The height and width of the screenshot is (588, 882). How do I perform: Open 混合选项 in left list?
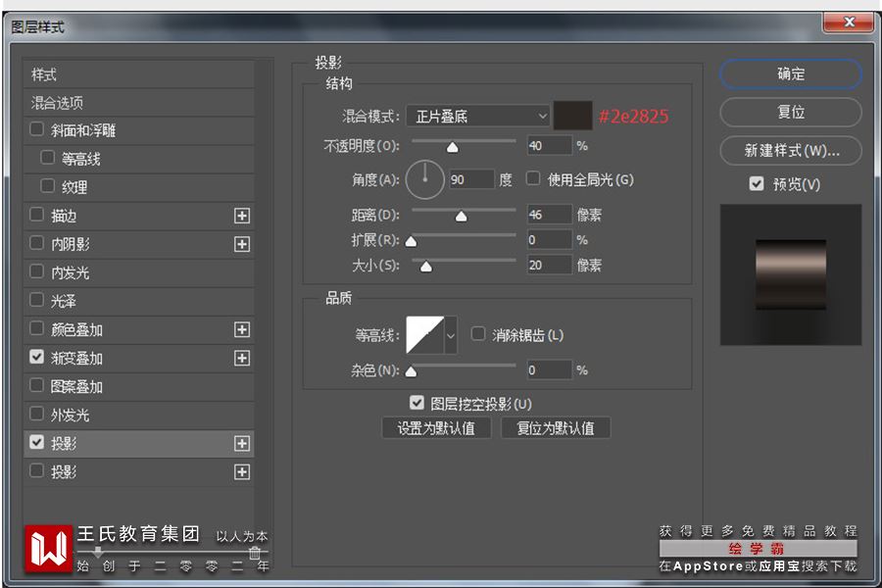click(138, 103)
